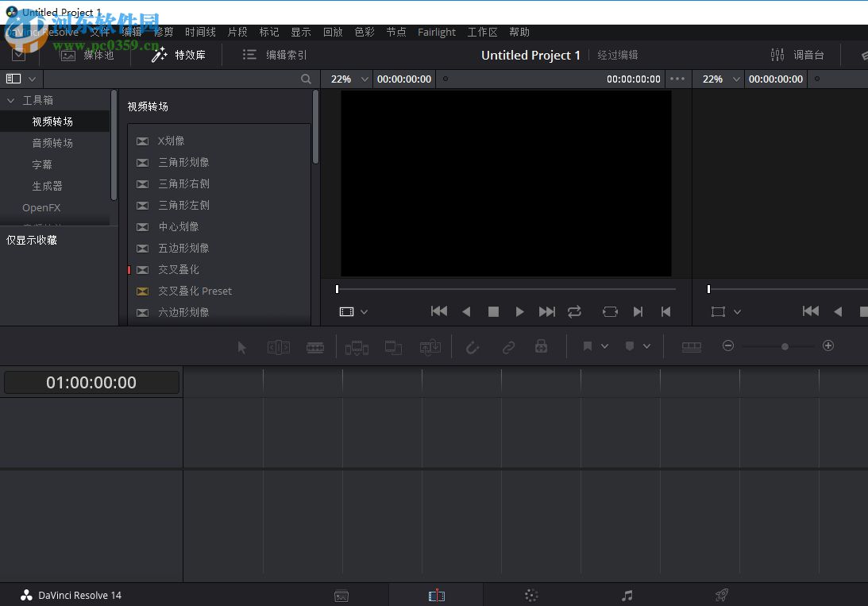This screenshot has width=868, height=606.
Task: Collapse the 工具箱 tree section
Action: 10,99
